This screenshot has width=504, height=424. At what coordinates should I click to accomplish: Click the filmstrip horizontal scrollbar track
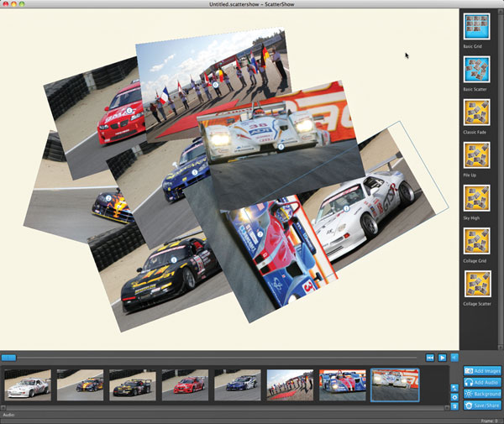(x=224, y=407)
